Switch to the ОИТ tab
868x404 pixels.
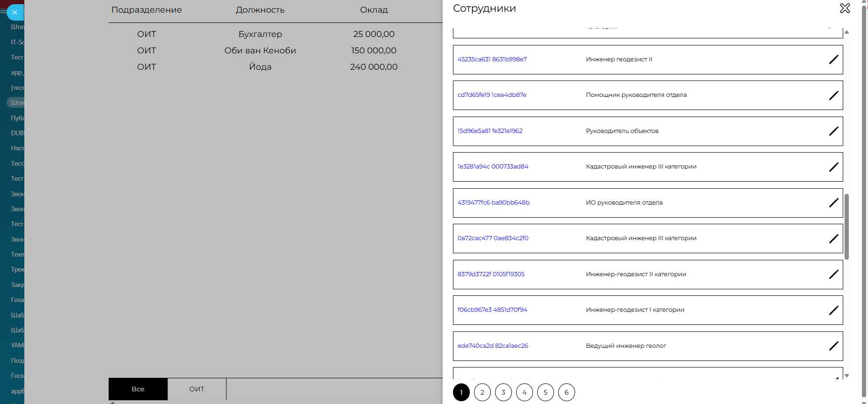[197, 389]
